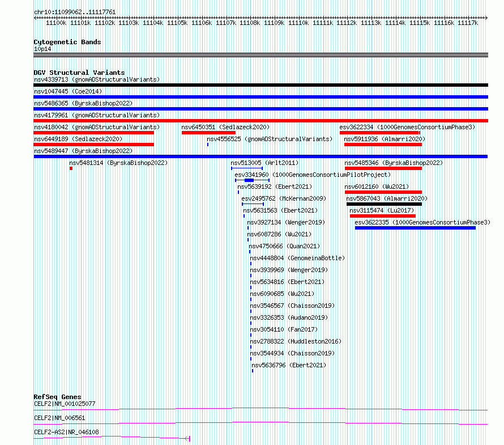Click the black bar under nsv5867043
Image resolution: width=504 pixels, height=445 pixels.
tap(384, 204)
